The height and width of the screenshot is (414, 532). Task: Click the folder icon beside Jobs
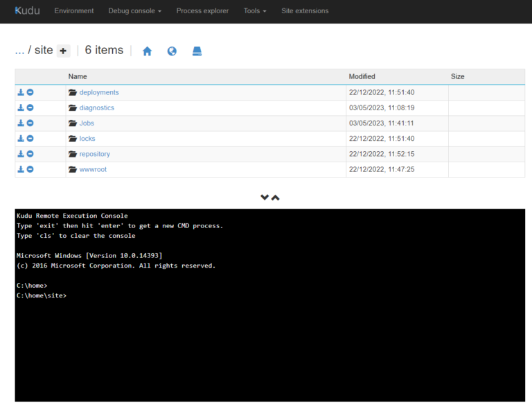coord(73,123)
